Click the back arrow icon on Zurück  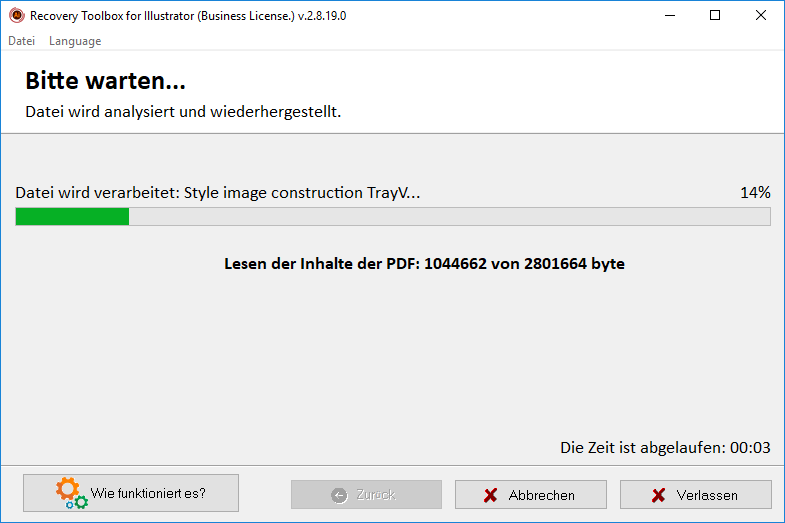[339, 495]
